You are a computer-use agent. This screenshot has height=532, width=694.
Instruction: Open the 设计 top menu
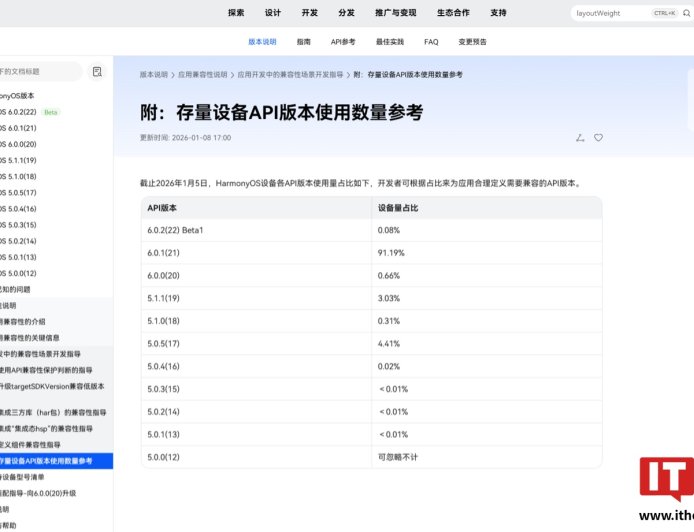[273, 13]
